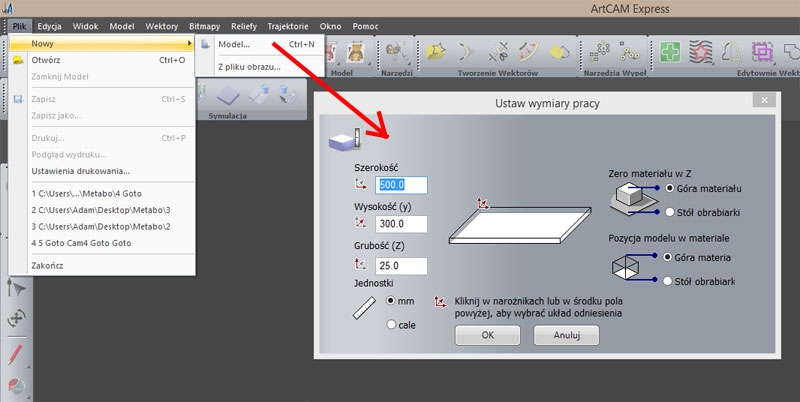The image size is (800, 402).
Task: Open the Trajektorie menu
Action: tap(288, 27)
